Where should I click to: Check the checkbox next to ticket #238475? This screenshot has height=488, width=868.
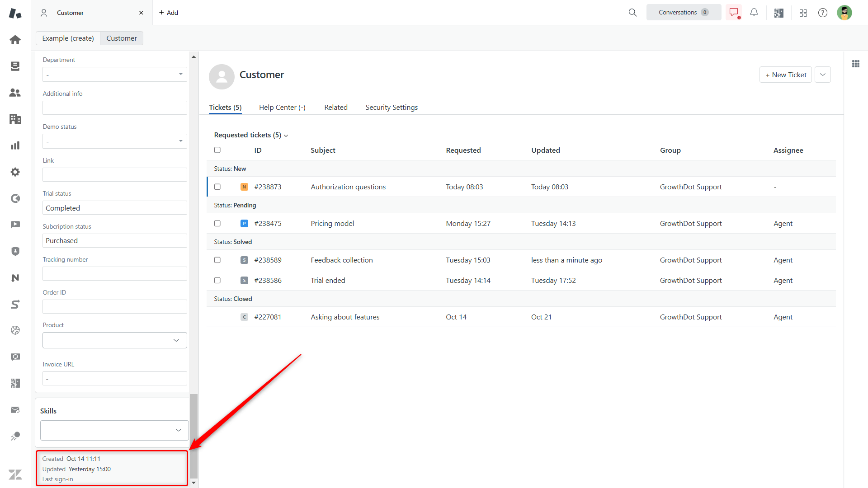point(217,224)
